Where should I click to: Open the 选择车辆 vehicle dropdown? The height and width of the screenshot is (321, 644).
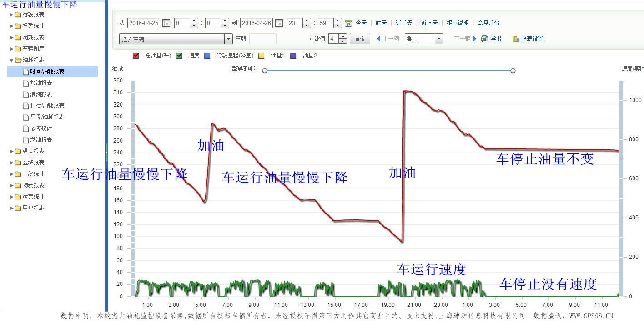(176, 39)
